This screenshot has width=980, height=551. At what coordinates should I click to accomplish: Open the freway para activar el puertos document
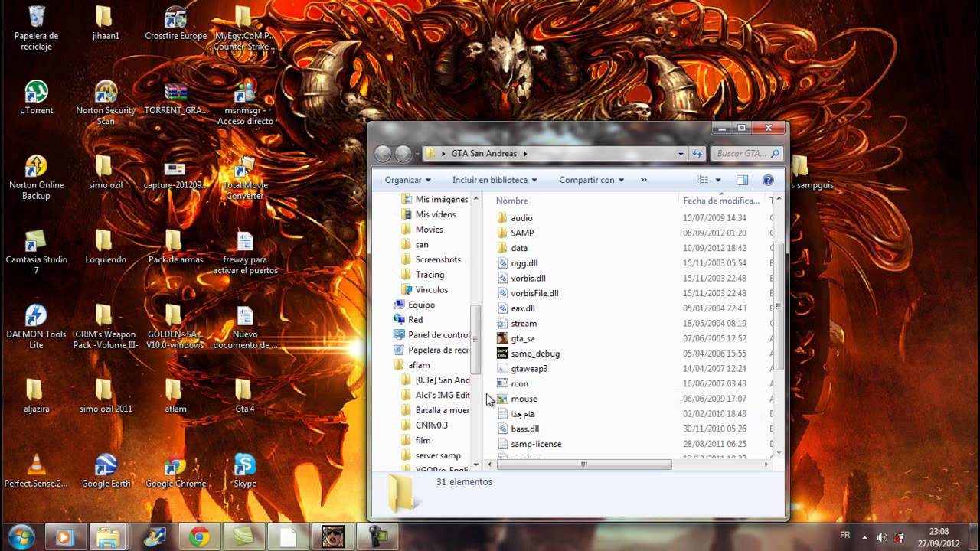[245, 252]
